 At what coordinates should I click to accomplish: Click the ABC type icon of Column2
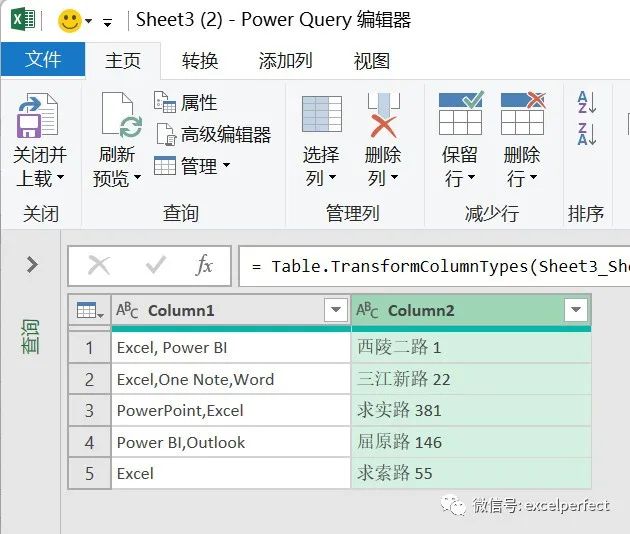367,310
